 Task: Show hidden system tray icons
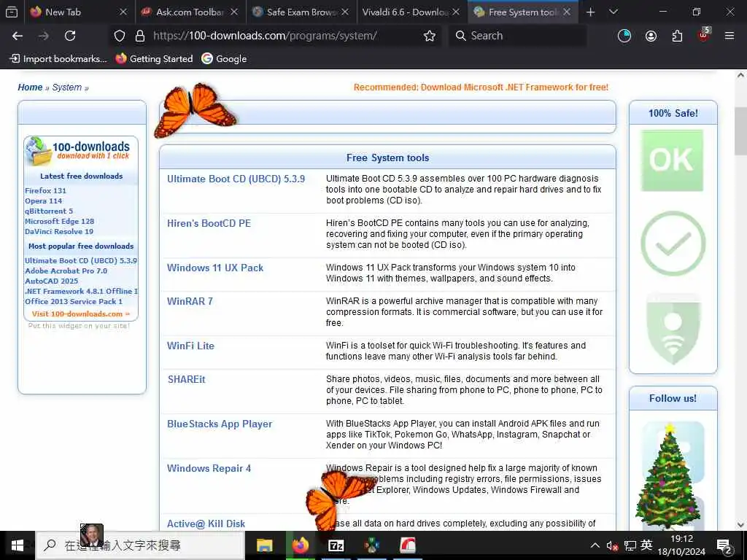(x=595, y=545)
